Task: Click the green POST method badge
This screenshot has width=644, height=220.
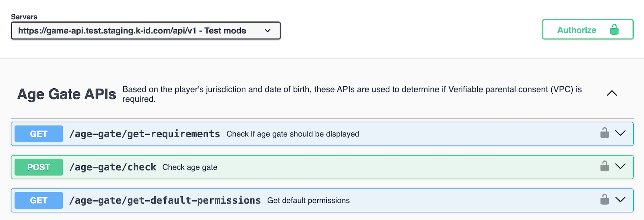Action: (x=39, y=167)
